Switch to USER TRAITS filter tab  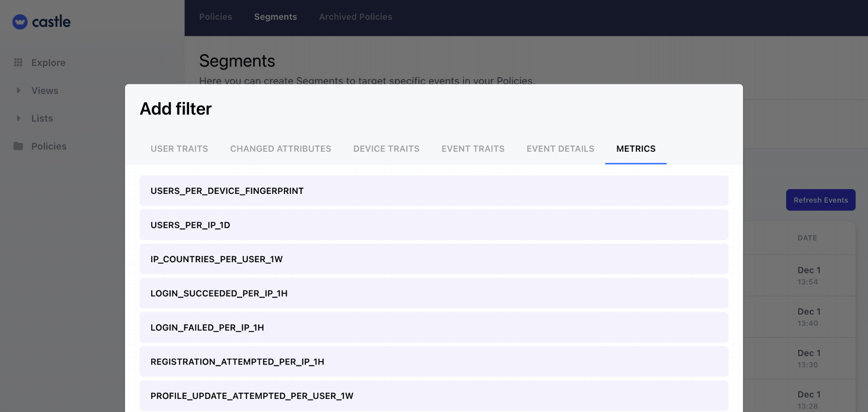[179, 149]
